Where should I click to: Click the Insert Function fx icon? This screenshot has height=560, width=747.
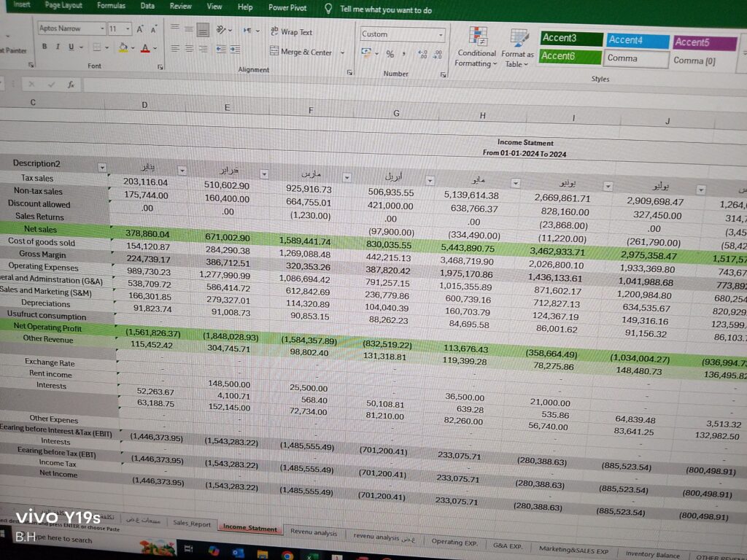click(x=71, y=85)
